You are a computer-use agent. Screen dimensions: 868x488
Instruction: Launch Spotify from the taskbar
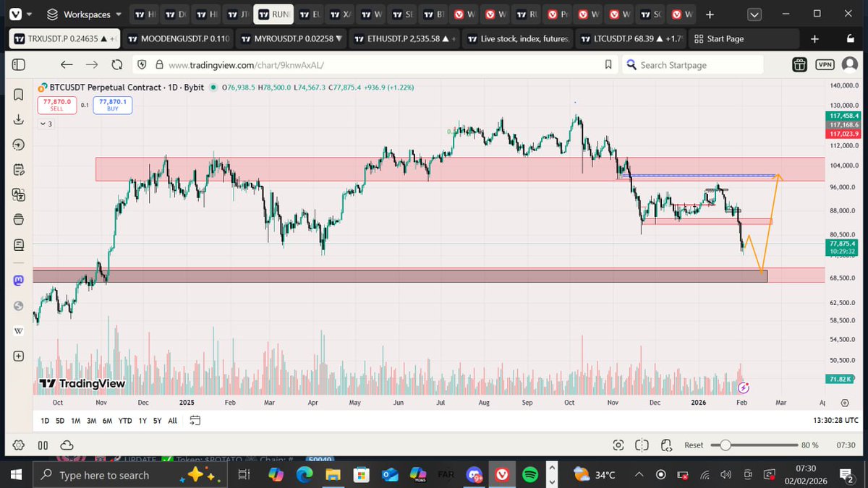pos(531,475)
